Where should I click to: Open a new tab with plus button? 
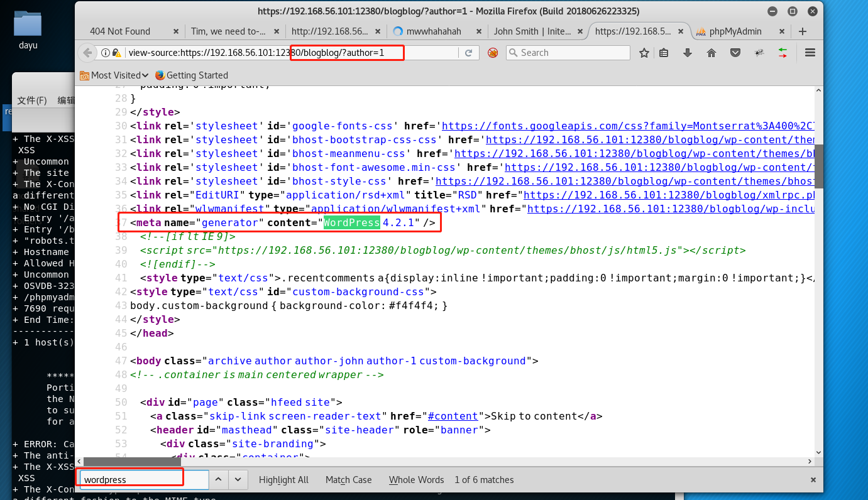point(802,31)
